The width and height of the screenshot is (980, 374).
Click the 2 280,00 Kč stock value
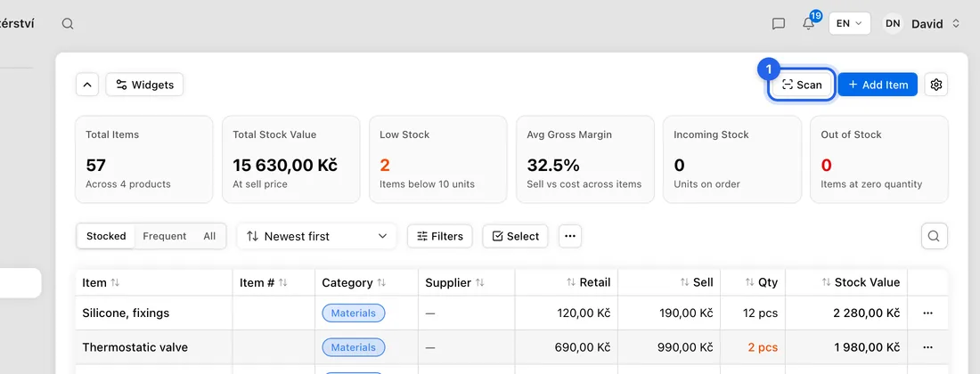point(866,313)
